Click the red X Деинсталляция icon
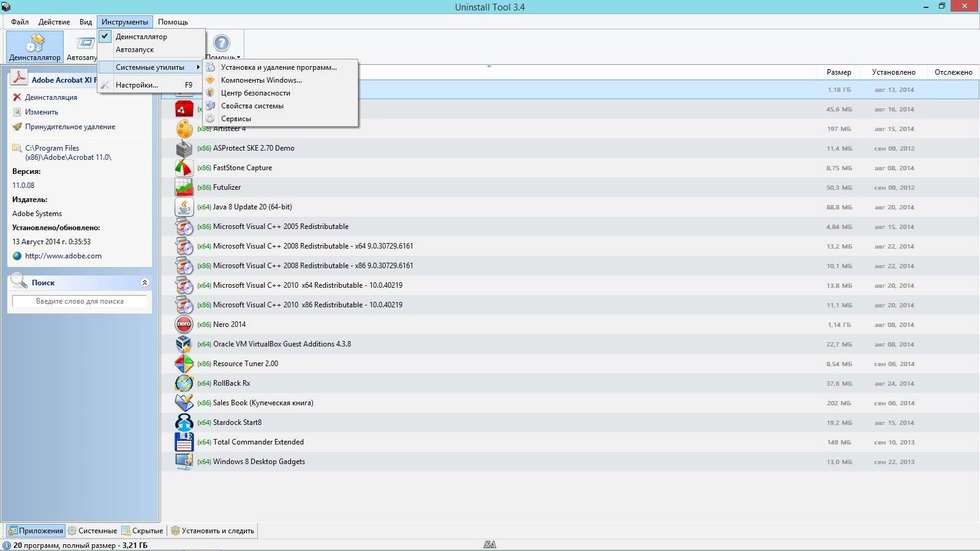The height and width of the screenshot is (551, 980). click(17, 97)
